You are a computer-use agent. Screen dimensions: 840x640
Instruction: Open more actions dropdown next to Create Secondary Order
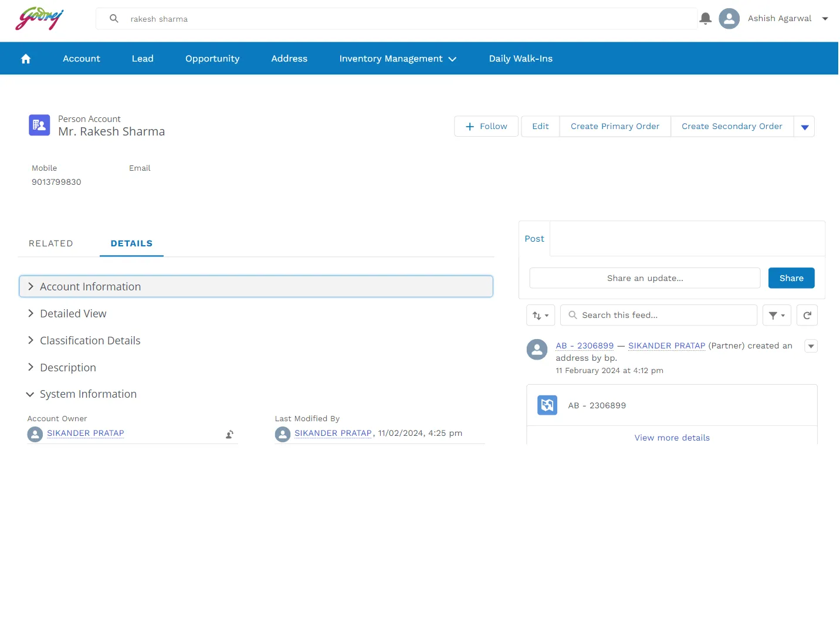804,127
